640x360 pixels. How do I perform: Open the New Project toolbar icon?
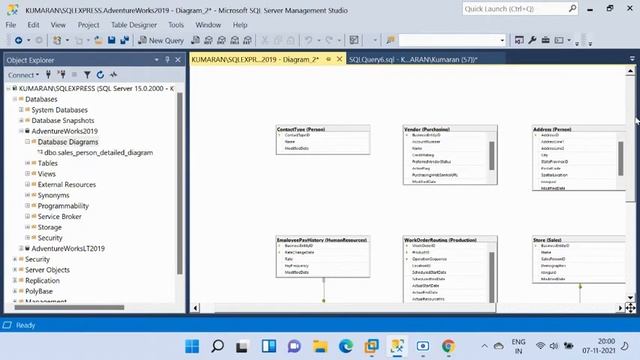click(57, 40)
